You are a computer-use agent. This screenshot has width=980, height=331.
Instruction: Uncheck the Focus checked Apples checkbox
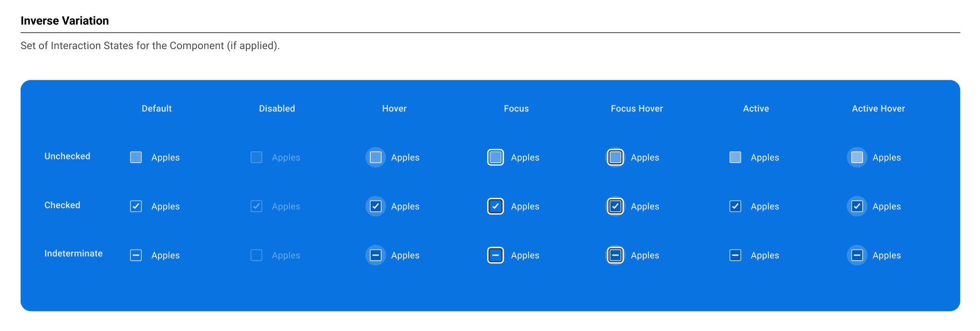[495, 206]
